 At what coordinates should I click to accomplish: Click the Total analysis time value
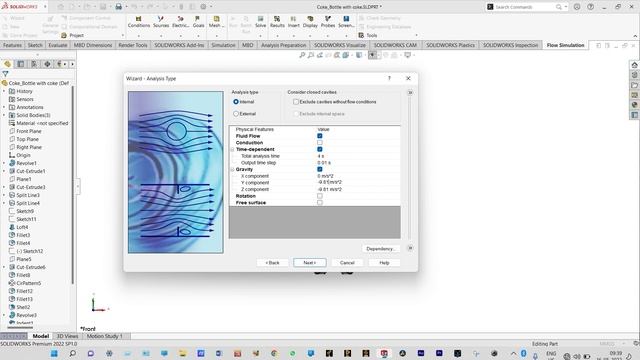tap(321, 156)
